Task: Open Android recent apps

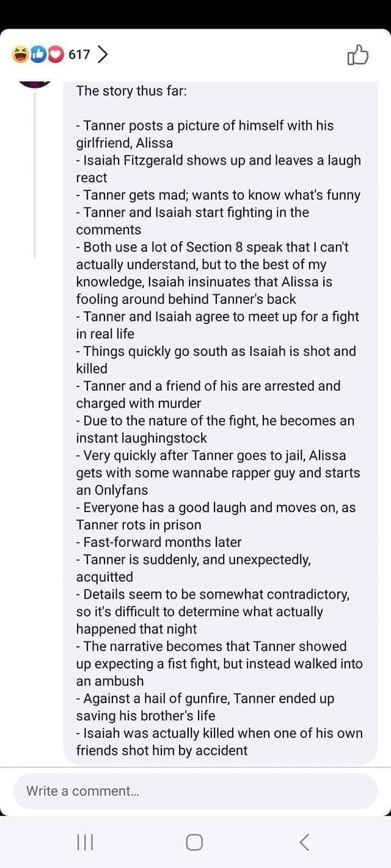Action: (x=84, y=842)
